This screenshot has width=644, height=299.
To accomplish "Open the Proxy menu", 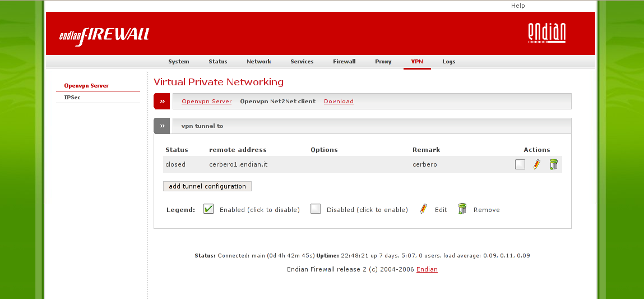I will pyautogui.click(x=383, y=62).
